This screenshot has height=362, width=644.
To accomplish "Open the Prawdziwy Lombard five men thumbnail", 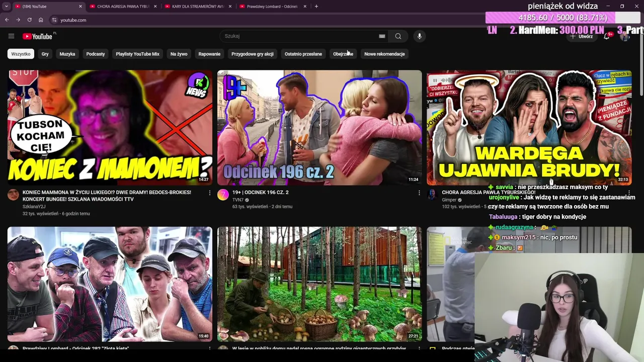I will (110, 284).
